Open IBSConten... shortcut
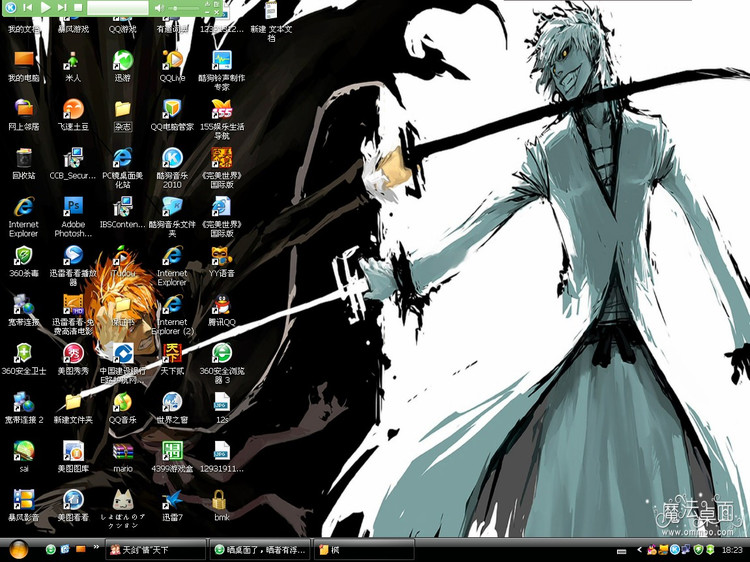 click(122, 212)
